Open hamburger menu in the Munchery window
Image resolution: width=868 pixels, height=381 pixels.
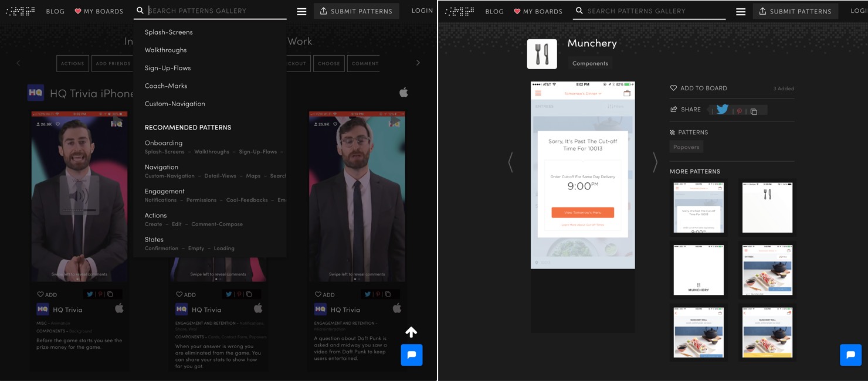pos(741,12)
